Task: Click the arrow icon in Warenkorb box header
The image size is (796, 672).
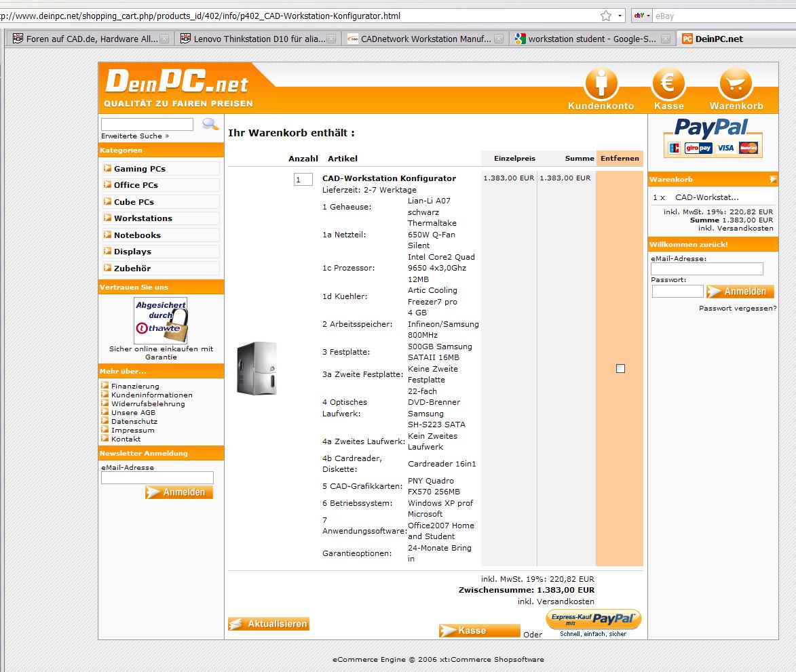Action: point(773,179)
